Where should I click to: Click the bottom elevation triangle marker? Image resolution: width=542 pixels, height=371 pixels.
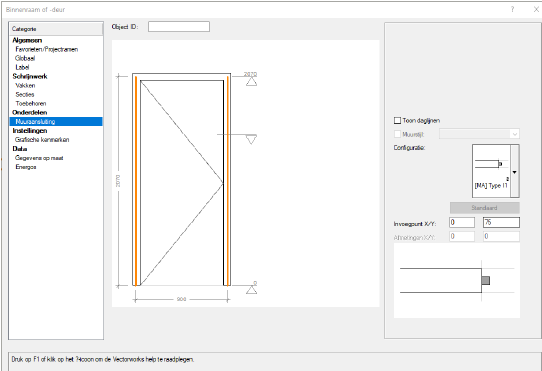(x=251, y=289)
